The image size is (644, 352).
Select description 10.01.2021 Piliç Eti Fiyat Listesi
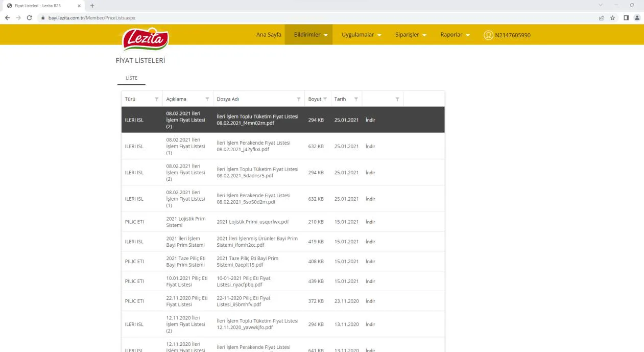point(187,281)
